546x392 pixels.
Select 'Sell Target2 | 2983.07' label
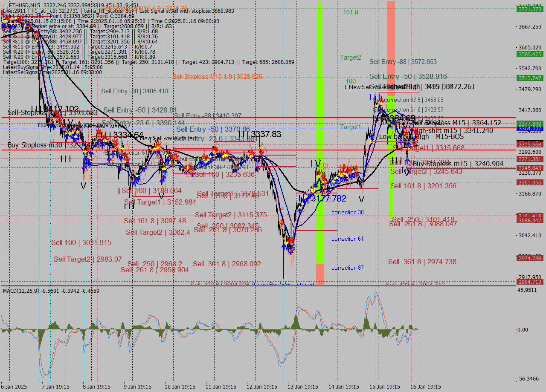[x=88, y=259]
